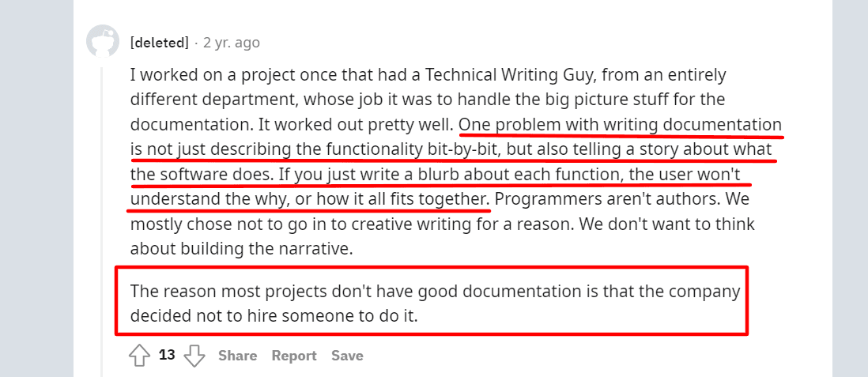Click the red-boxed paragraph about hiring
The height and width of the screenshot is (377, 868).
431,301
